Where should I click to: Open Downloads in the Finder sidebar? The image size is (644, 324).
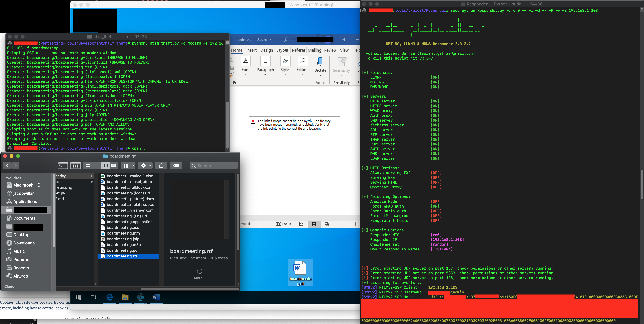pyautogui.click(x=24, y=243)
